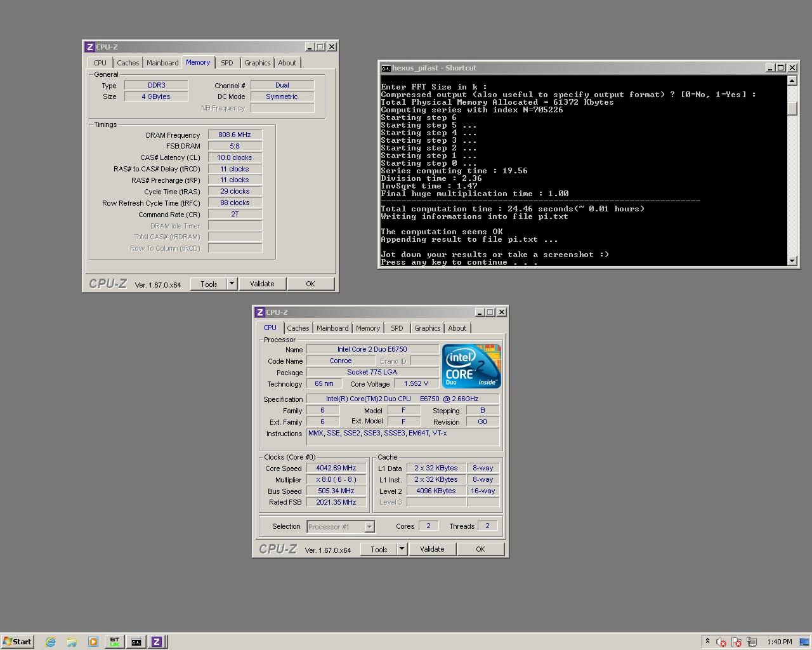Click the DRAM Frequency value 808.6 MHz
The height and width of the screenshot is (650, 812).
(235, 135)
